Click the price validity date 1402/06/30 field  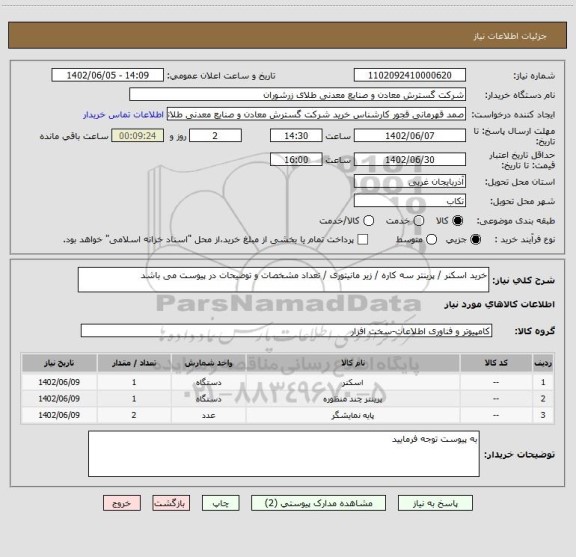(x=410, y=159)
